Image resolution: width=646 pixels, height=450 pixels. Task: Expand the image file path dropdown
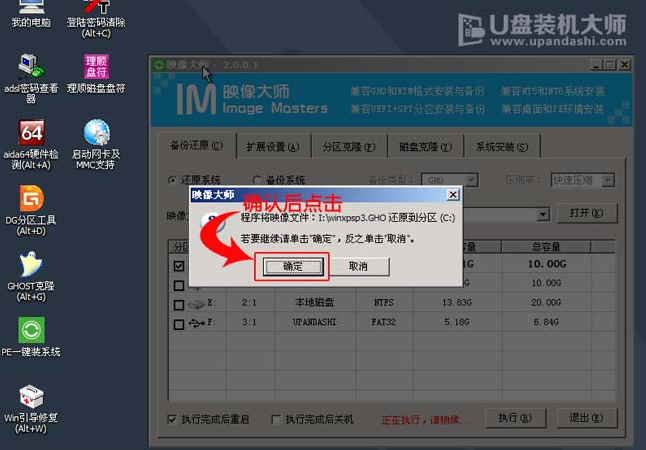tap(543, 214)
